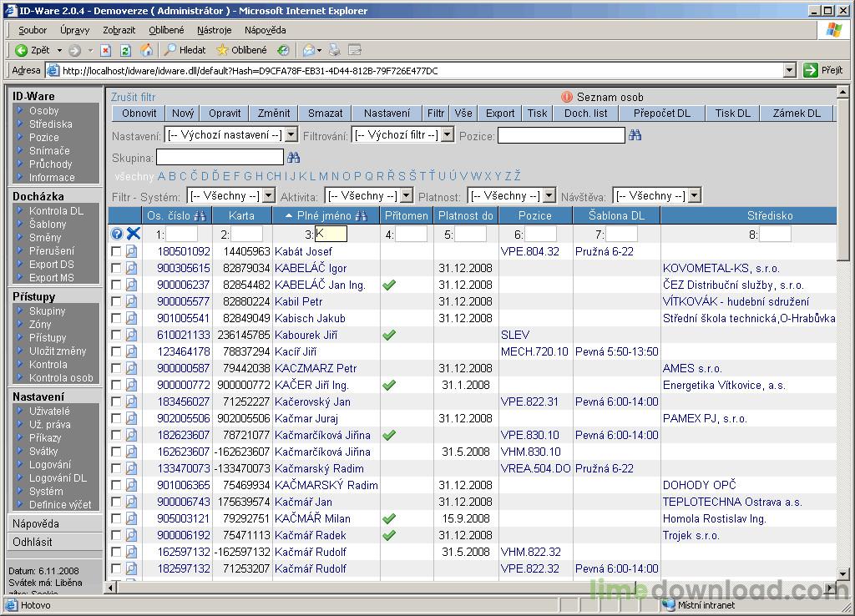Open the Nástroje menu
This screenshot has width=855, height=616.
(214, 30)
